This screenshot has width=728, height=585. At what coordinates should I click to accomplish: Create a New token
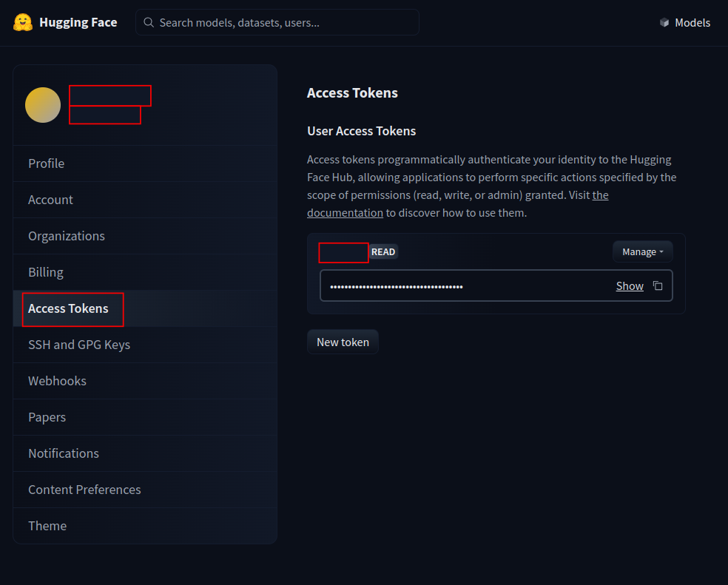click(343, 342)
